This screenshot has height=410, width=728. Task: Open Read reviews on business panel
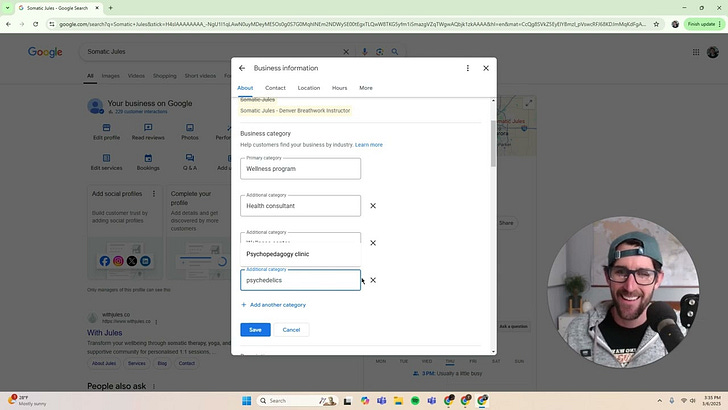pyautogui.click(x=148, y=132)
